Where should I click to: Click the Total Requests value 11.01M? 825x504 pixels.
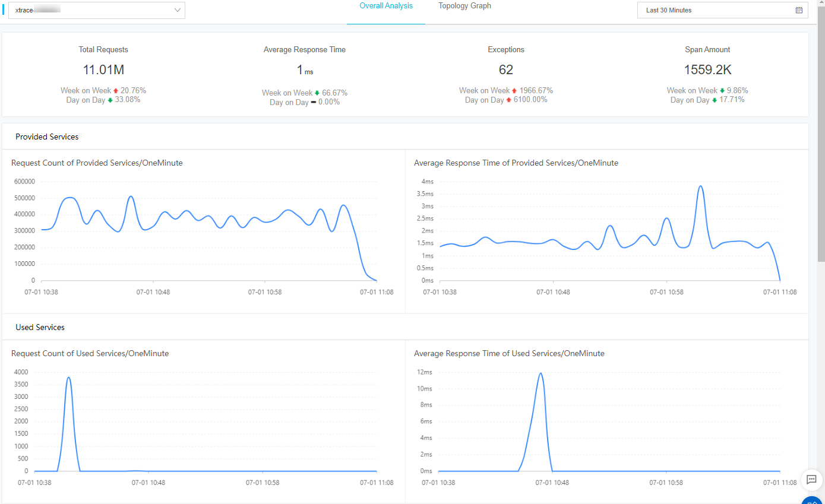pyautogui.click(x=103, y=70)
